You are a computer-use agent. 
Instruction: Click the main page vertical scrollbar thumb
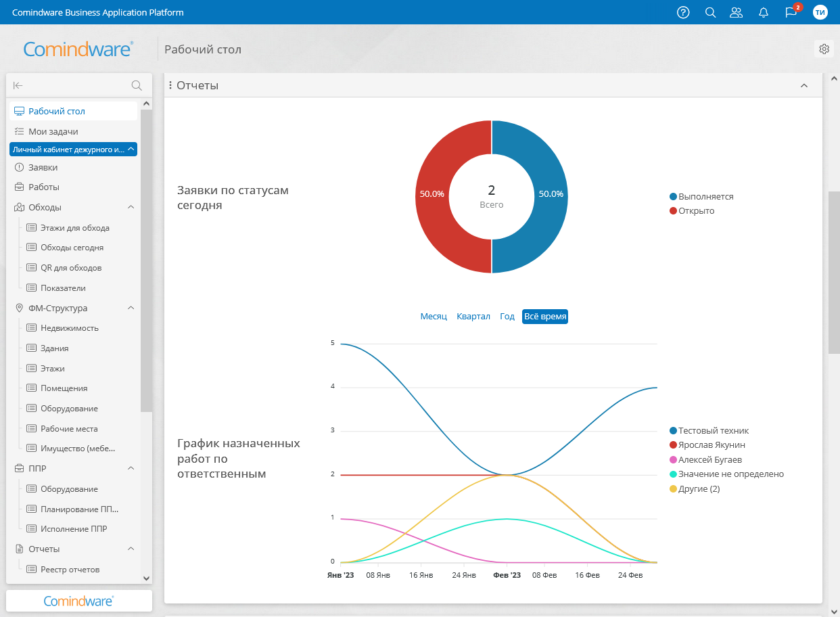[x=834, y=272]
